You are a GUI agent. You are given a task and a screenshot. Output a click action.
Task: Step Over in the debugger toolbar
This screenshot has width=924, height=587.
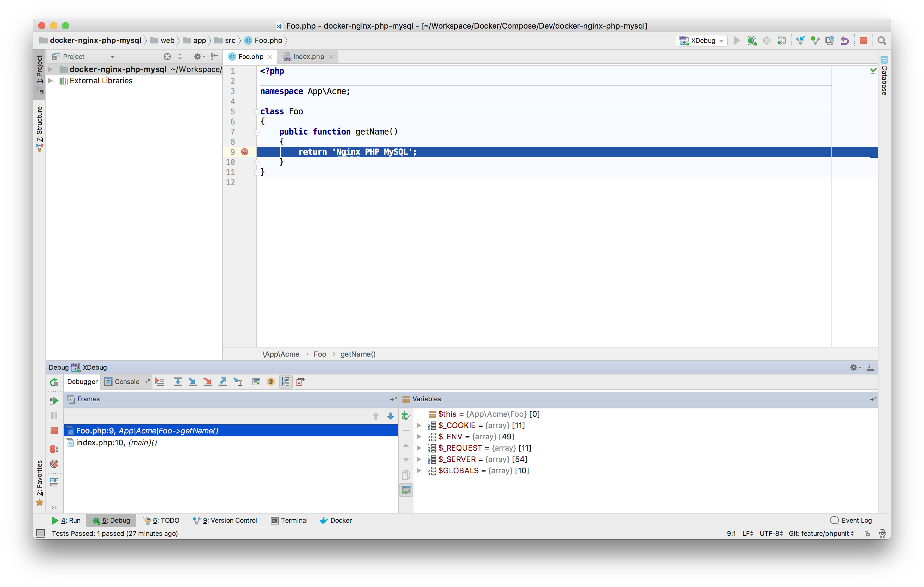[178, 382]
